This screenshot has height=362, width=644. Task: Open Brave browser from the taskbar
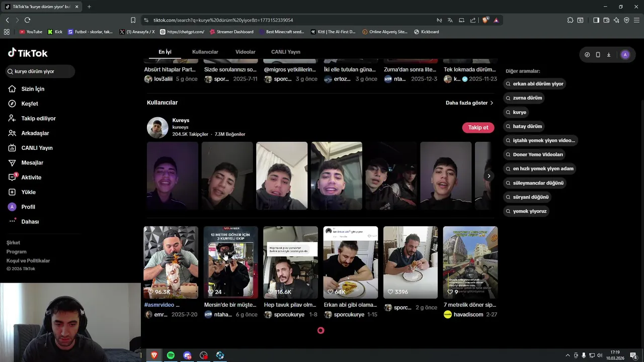[154, 355]
